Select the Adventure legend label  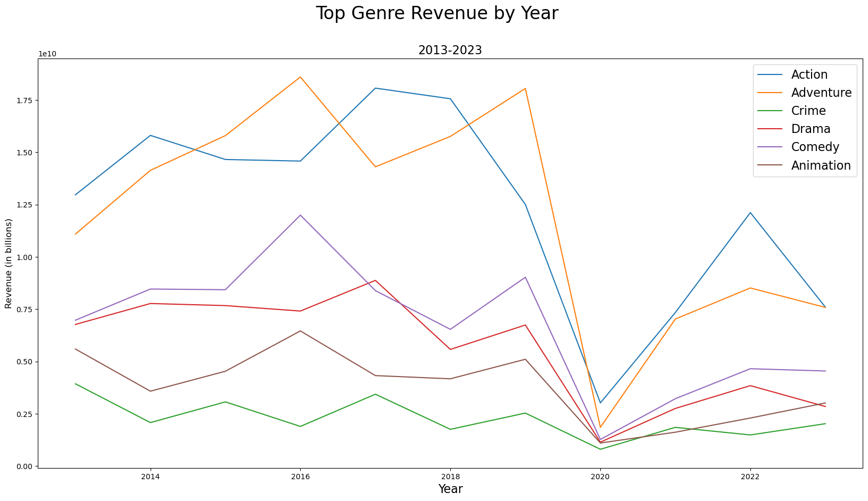coord(822,93)
